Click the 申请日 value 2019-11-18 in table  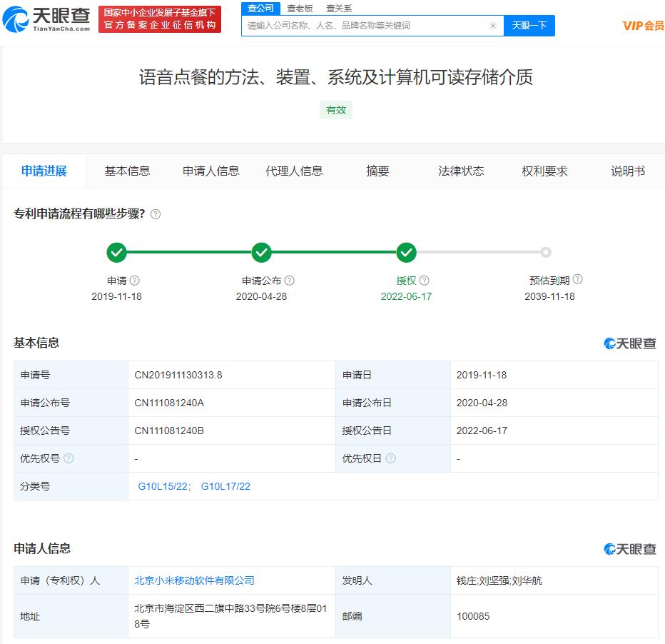[482, 375]
